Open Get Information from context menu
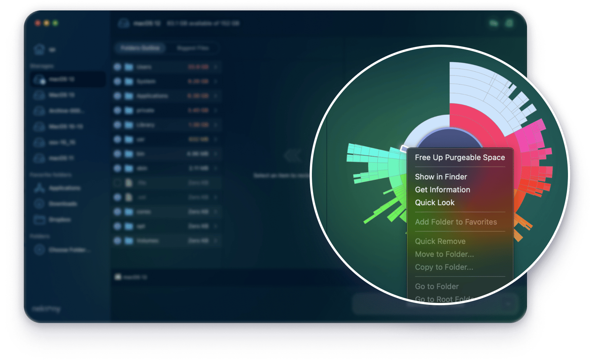The width and height of the screenshot is (594, 364). click(442, 190)
